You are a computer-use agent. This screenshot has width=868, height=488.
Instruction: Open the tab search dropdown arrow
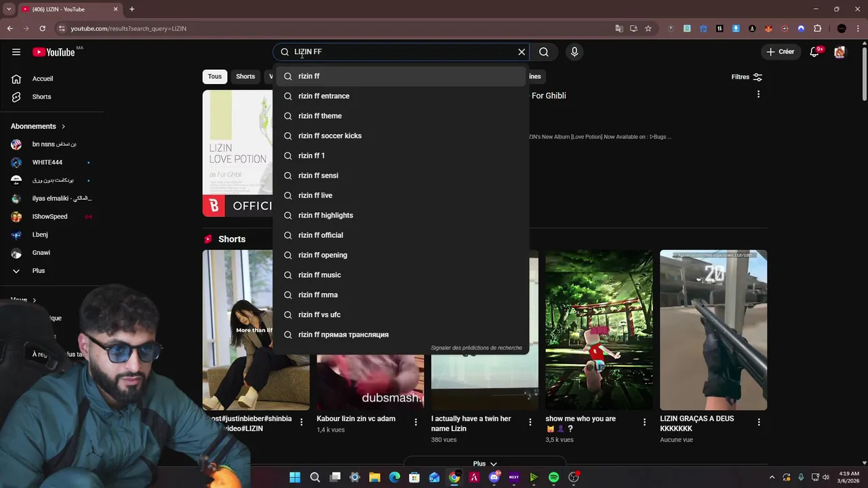click(x=9, y=9)
